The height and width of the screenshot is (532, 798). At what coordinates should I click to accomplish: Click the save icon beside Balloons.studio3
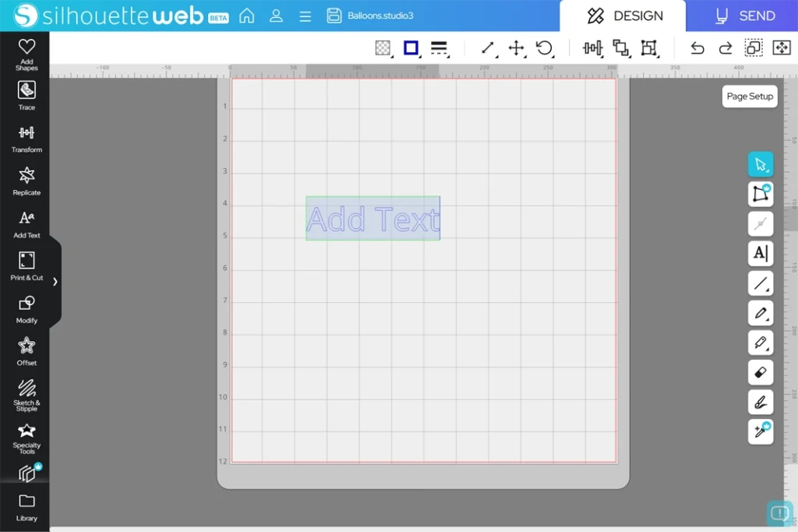tap(334, 16)
